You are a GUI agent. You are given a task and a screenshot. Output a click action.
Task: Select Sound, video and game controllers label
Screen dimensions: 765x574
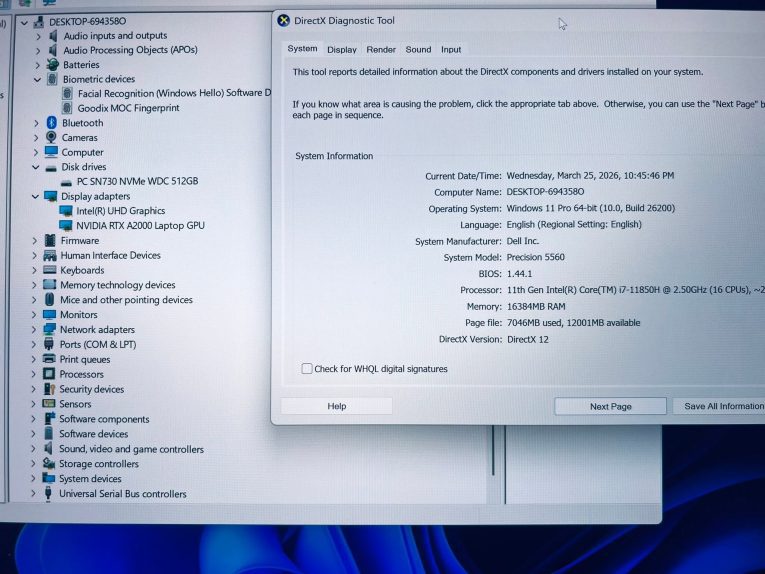click(x=131, y=449)
